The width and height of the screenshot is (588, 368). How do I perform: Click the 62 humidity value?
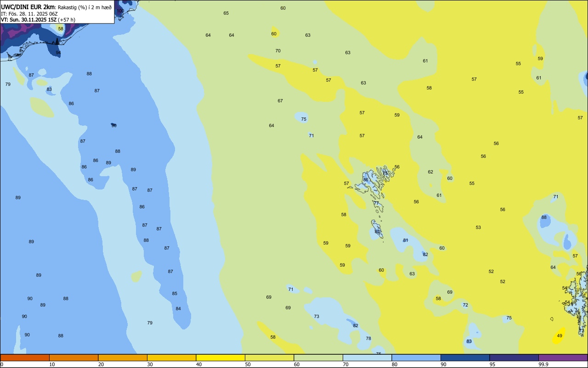point(430,172)
